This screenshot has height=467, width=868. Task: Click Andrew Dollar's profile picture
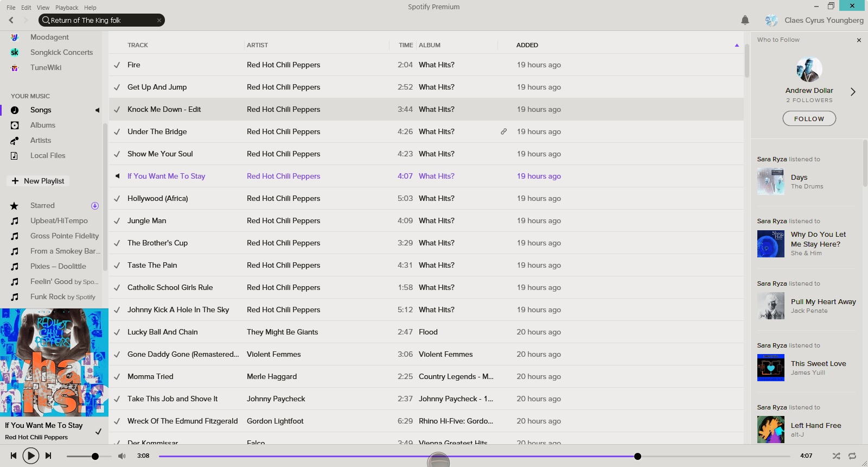809,70
